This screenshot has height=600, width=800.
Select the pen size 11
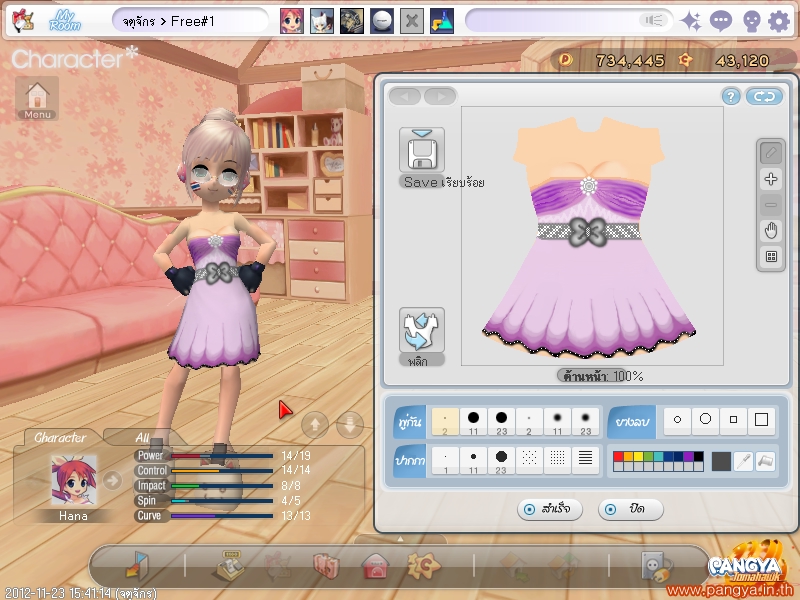click(x=473, y=461)
